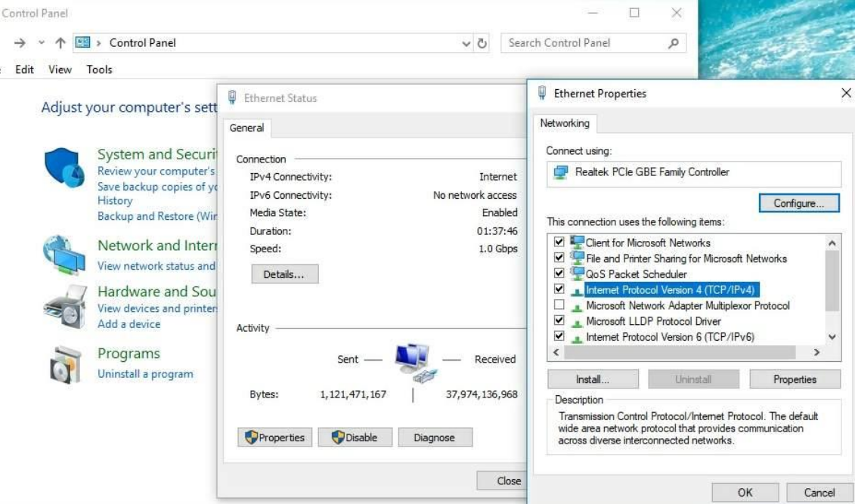
Task: Click the magnifier icon in search box
Action: [674, 43]
